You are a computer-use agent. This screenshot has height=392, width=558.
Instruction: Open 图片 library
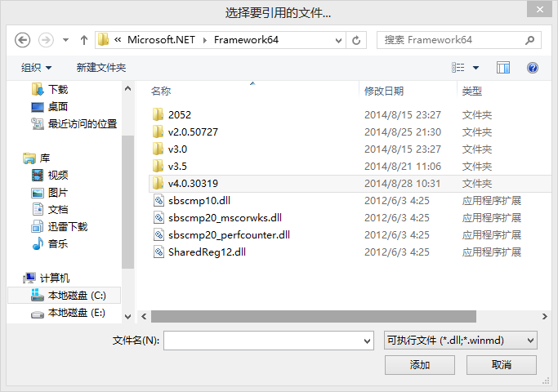(x=58, y=193)
